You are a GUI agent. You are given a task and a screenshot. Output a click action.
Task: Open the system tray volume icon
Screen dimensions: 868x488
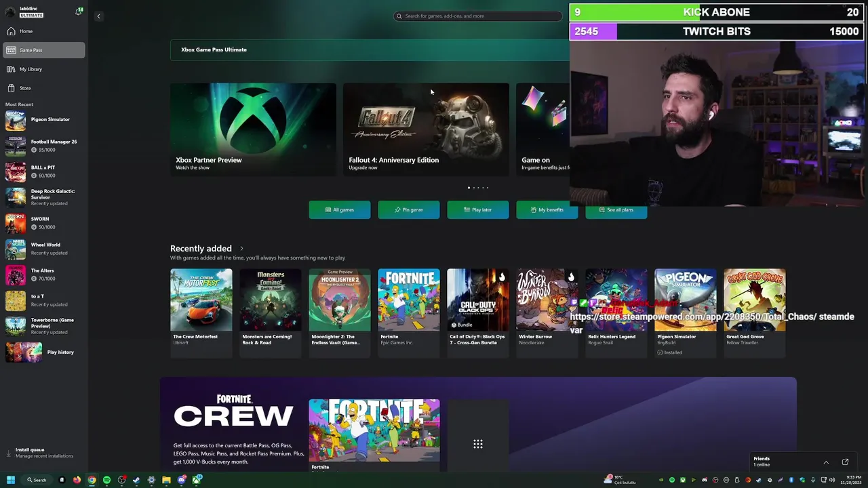(833, 480)
